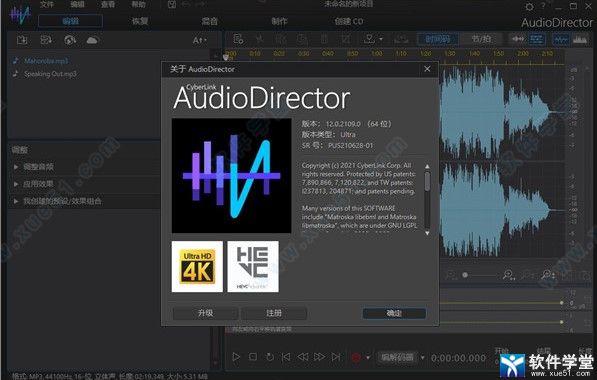The image size is (597, 380).
Task: Click horizontal zoom in magnifier icon
Action: pyautogui.click(x=509, y=275)
